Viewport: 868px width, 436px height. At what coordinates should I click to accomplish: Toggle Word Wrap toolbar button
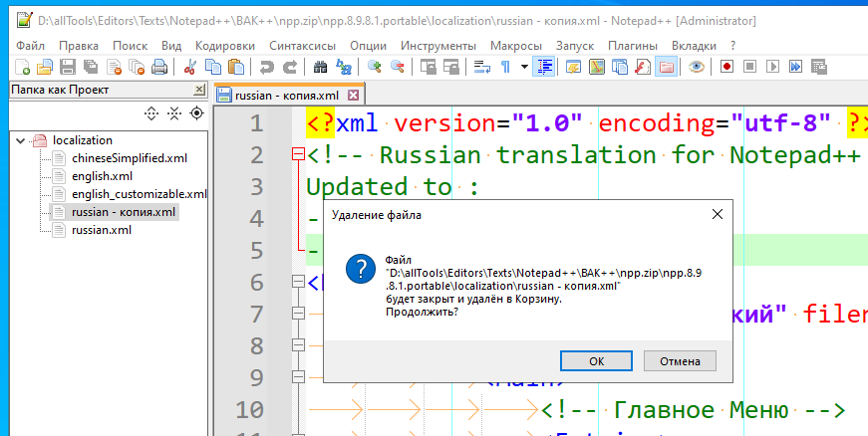pos(481,68)
